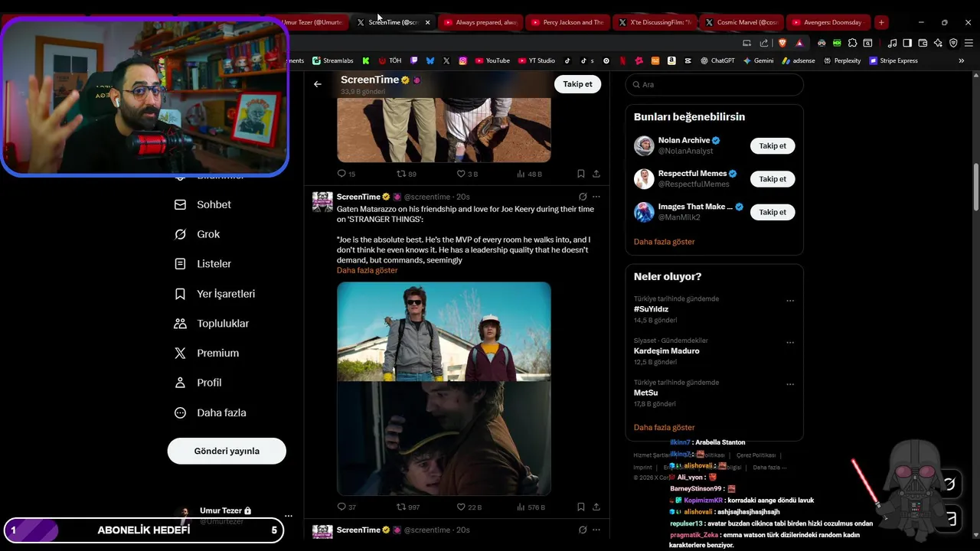Switch to Always prepared browser tab
Screen dimensions: 980x551
pyautogui.click(x=481, y=22)
